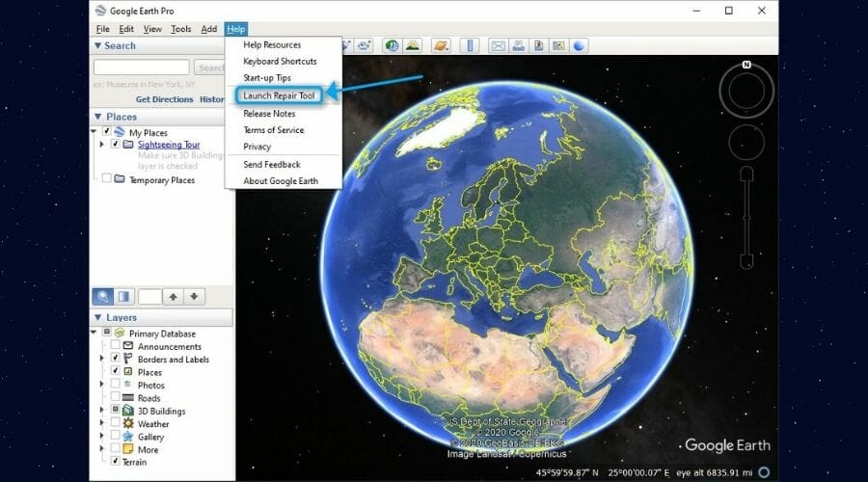Check the Temporary Places checkbox

106,178
